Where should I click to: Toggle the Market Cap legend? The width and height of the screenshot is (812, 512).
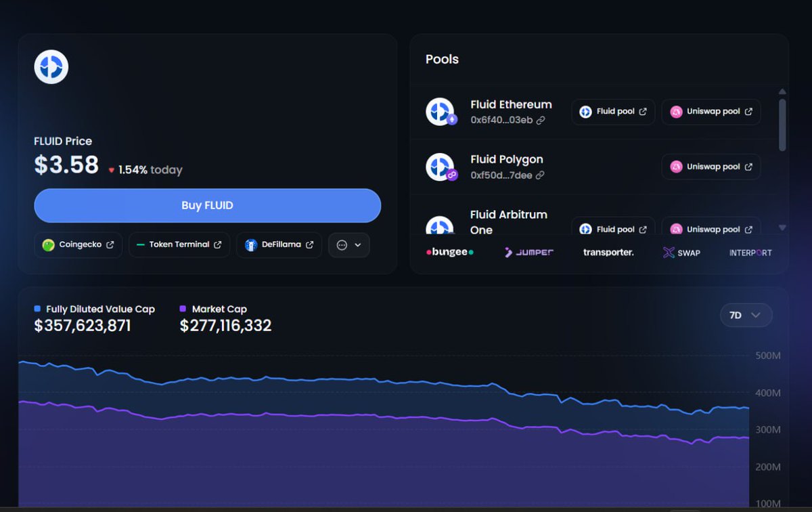click(213, 309)
